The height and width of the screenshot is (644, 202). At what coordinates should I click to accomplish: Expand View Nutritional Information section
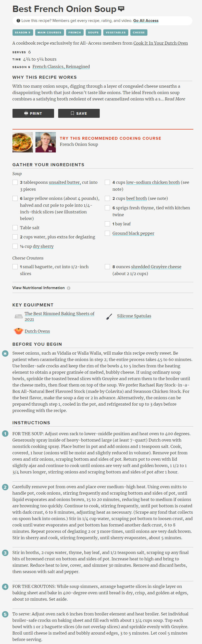click(39, 288)
